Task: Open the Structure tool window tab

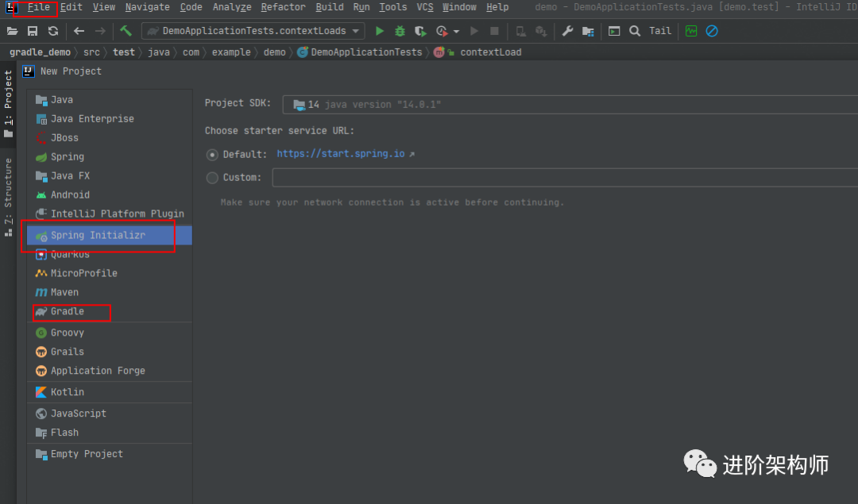Action: pyautogui.click(x=8, y=197)
